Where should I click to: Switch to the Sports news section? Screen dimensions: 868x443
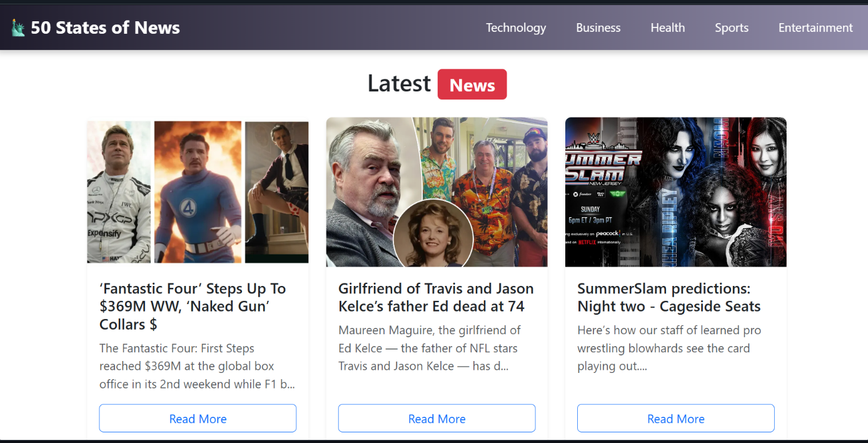731,28
